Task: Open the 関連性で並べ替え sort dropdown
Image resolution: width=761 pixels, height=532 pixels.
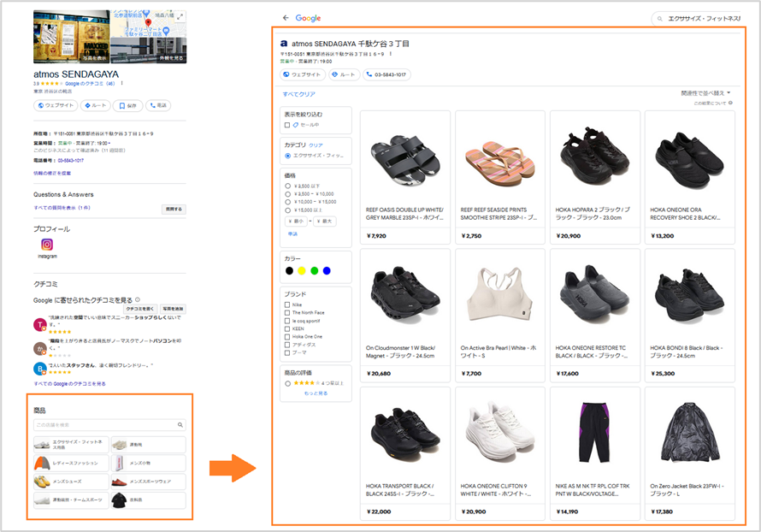Action: (705, 92)
